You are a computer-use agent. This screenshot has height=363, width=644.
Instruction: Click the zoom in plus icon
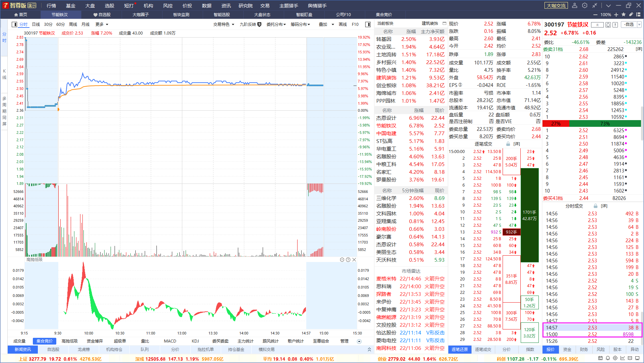click(616, 14)
